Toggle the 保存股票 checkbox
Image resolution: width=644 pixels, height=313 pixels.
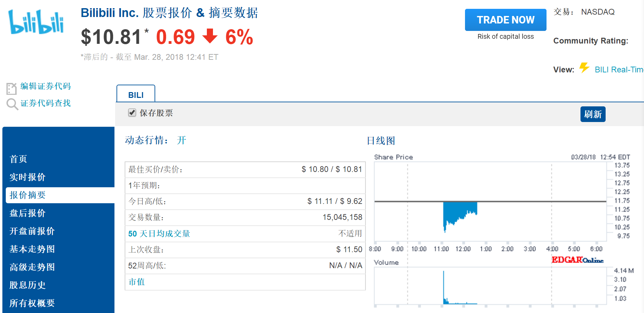pos(132,113)
